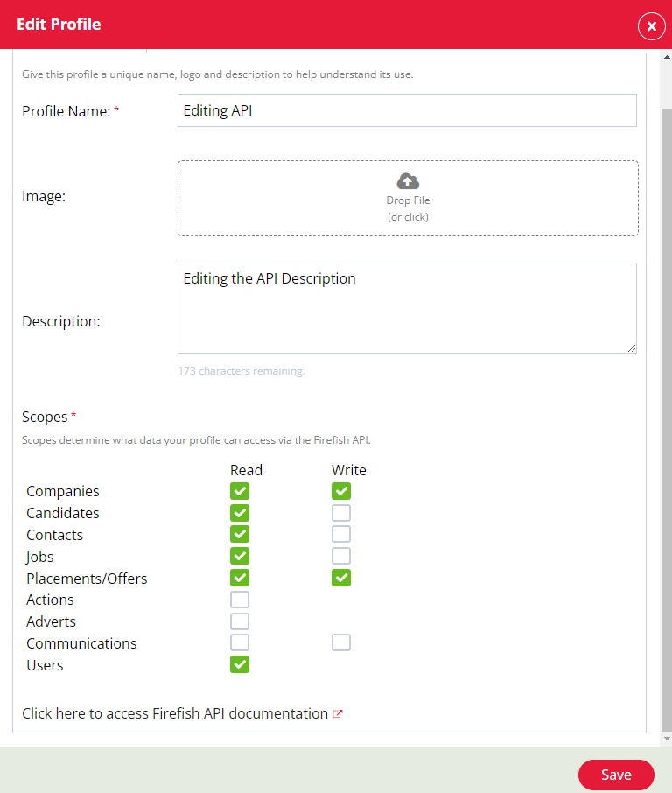This screenshot has height=793, width=672.
Task: Uncheck Contacts Read permission
Action: point(240,534)
